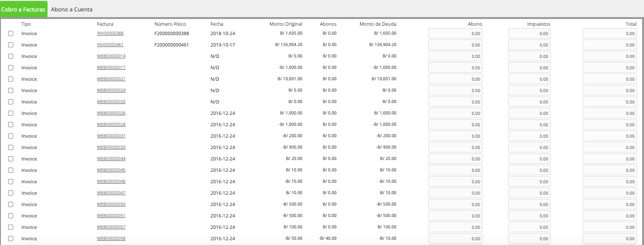
Task: Follow the MEB00000050 invoice link
Action: 111,204
